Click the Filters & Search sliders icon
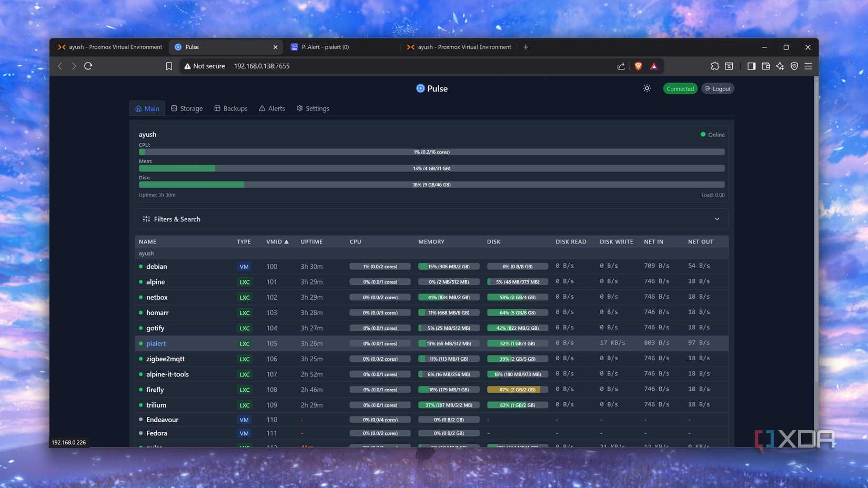The width and height of the screenshot is (868, 488). click(145, 219)
